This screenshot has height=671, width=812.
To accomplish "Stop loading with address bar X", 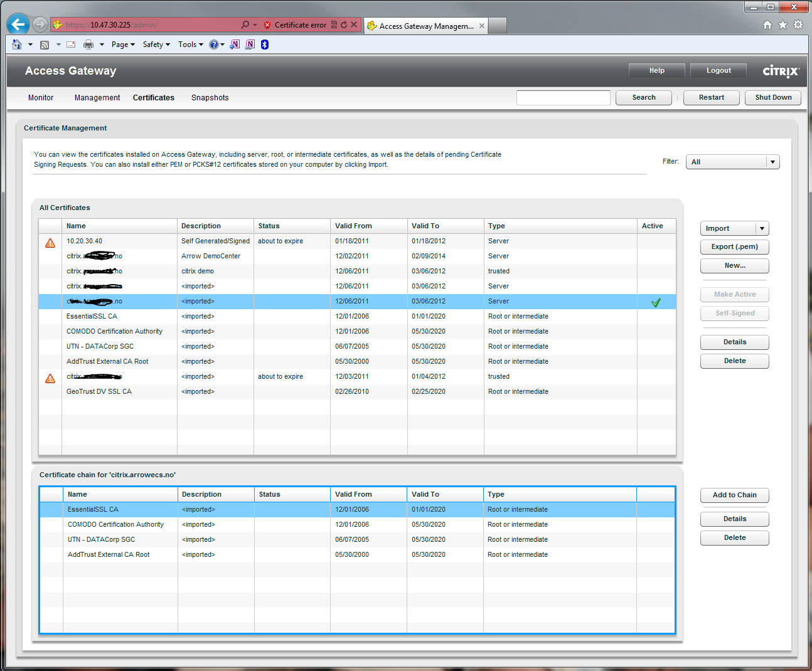I will [354, 24].
